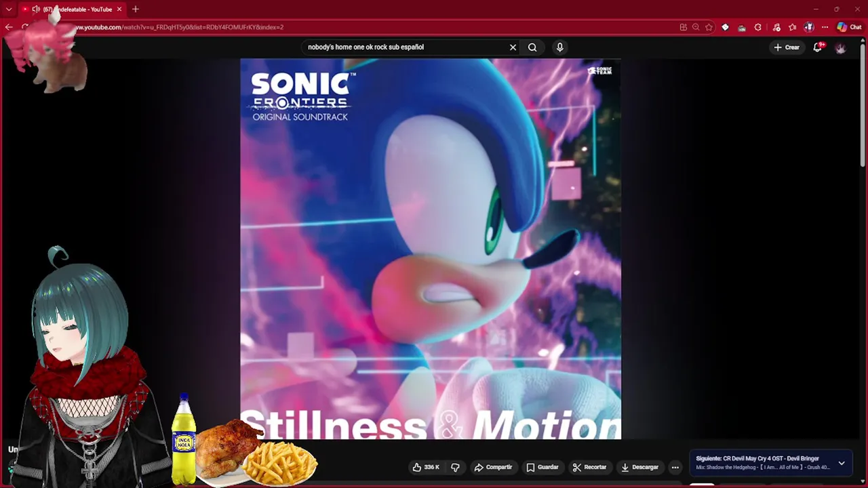The image size is (868, 488).
Task: Expand the Siguiente playlist panel chevron
Action: coord(842,463)
